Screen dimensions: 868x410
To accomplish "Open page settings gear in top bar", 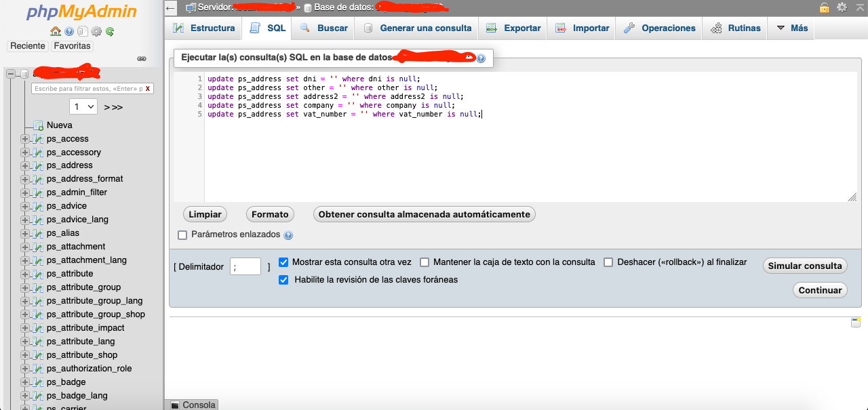I will [842, 7].
